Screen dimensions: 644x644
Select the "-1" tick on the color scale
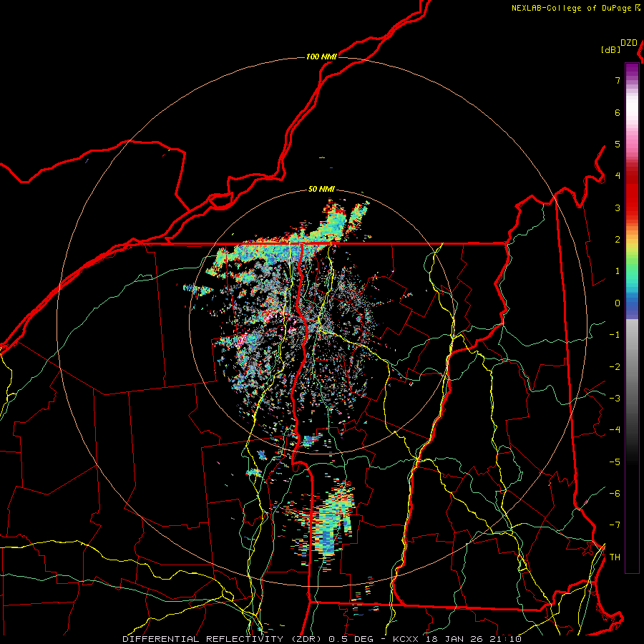pos(615,335)
